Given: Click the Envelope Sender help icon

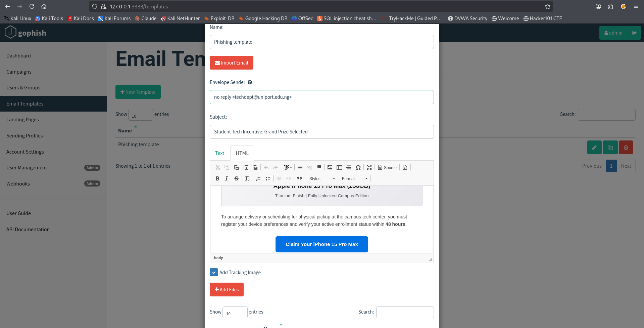Looking at the screenshot, I should (x=250, y=82).
